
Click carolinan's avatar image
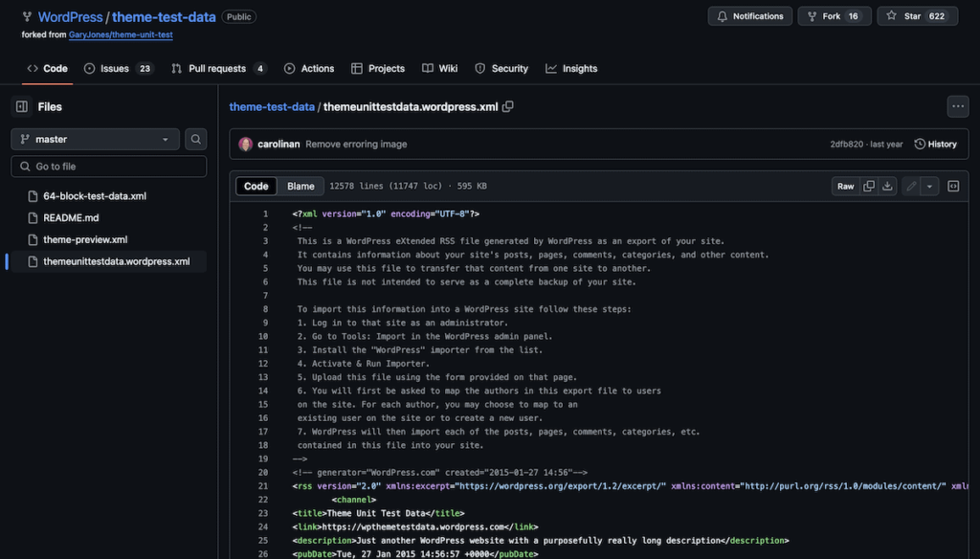(246, 145)
